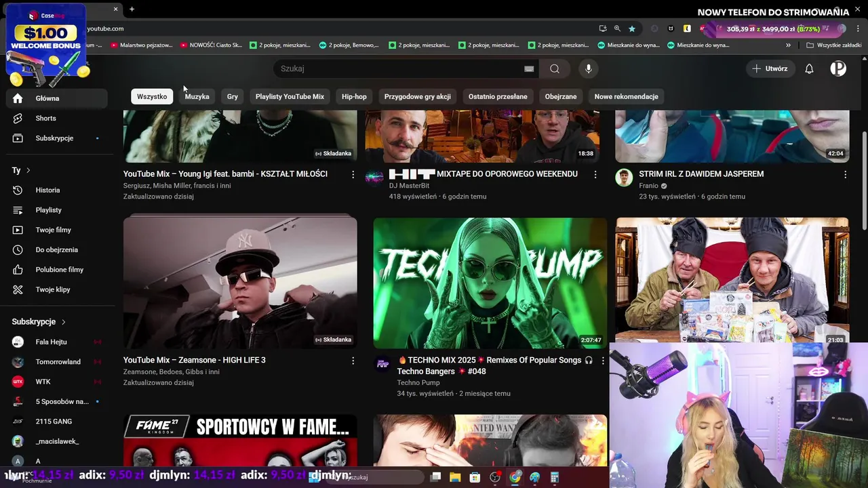Image resolution: width=868 pixels, height=488 pixels.
Task: Select the Wszystko filter chip
Action: click(x=152, y=96)
